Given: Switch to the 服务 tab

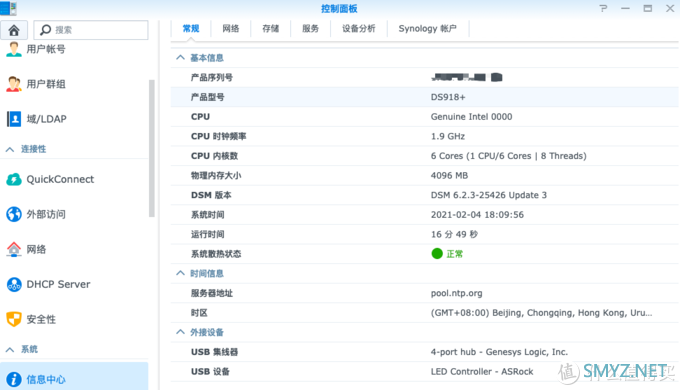Looking at the screenshot, I should click(311, 29).
